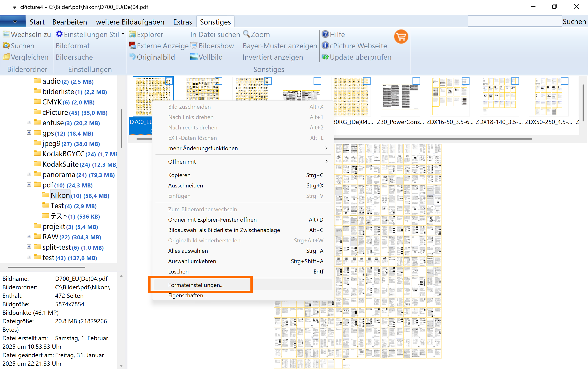Viewport: 588px width, 369px height.
Task: Switch to the Bearbeiten ribbon tab
Action: [x=69, y=22]
